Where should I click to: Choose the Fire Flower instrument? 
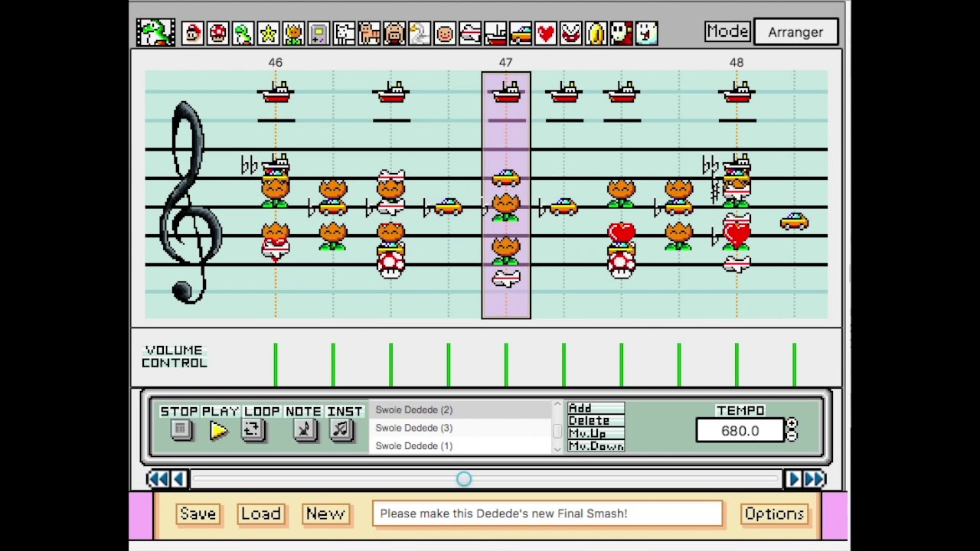pyautogui.click(x=294, y=34)
